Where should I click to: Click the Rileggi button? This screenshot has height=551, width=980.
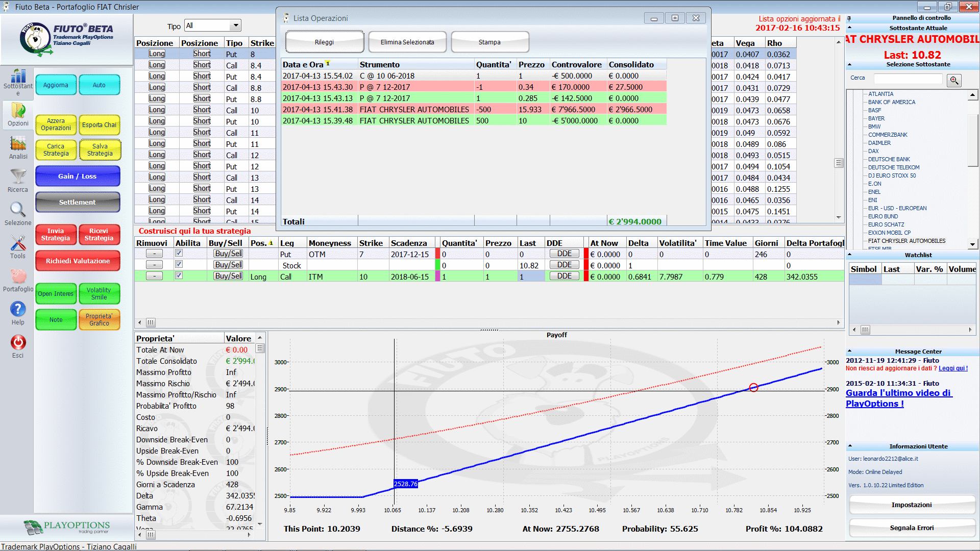324,42
